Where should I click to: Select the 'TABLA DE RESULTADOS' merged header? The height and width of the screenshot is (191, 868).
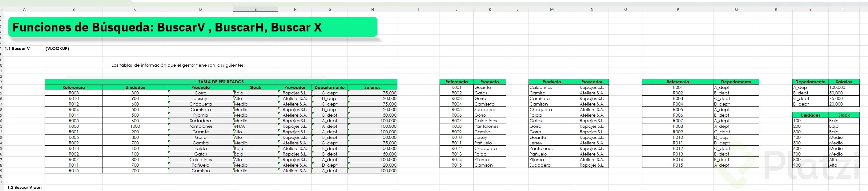pyautogui.click(x=221, y=82)
